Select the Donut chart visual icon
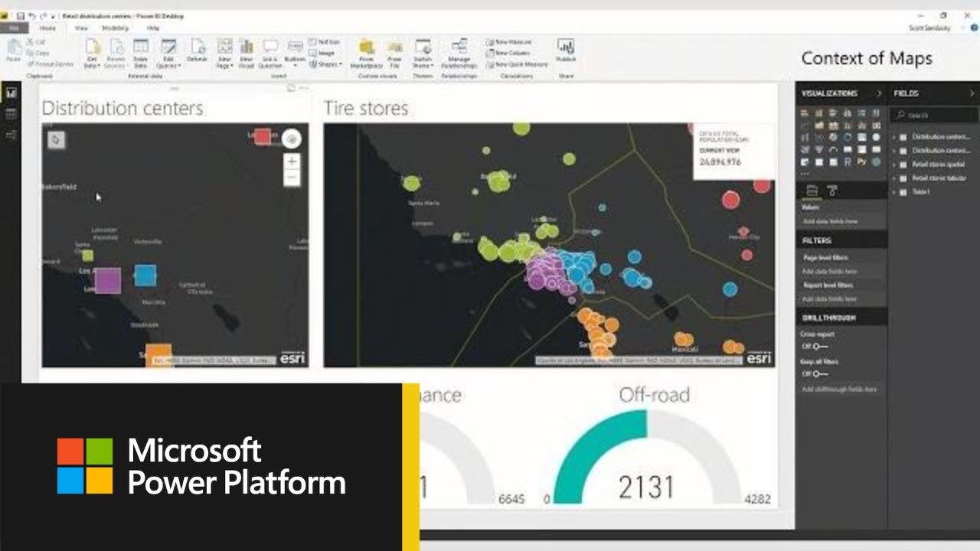Viewport: 980px width, 551px height. (848, 137)
